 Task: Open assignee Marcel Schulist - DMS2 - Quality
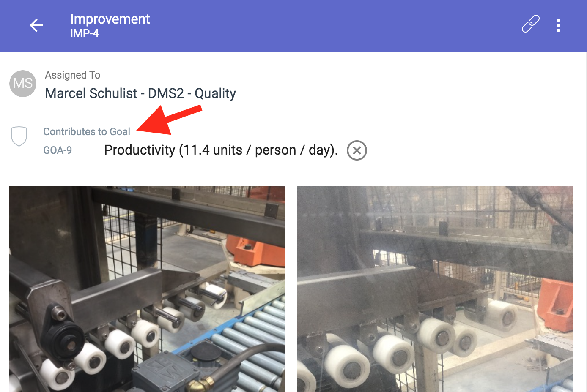(x=140, y=93)
